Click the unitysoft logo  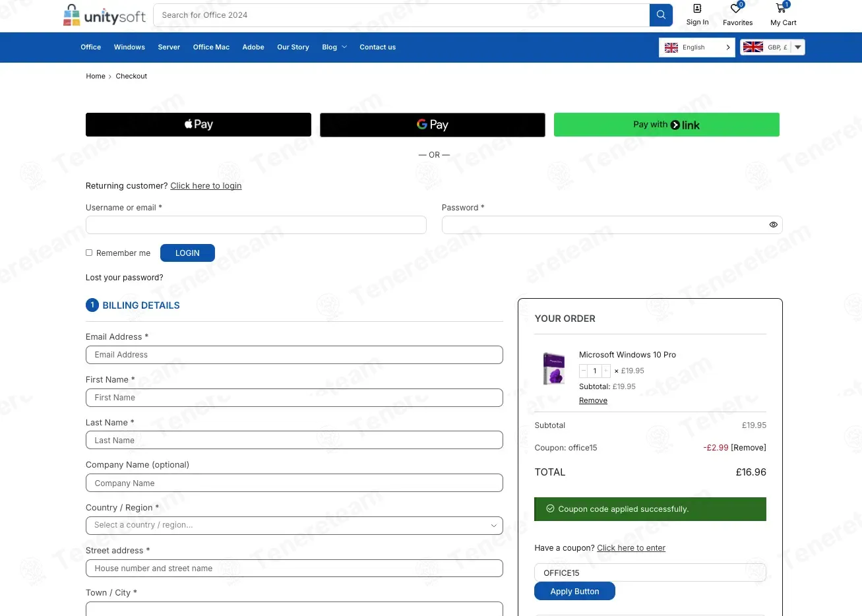point(104,15)
